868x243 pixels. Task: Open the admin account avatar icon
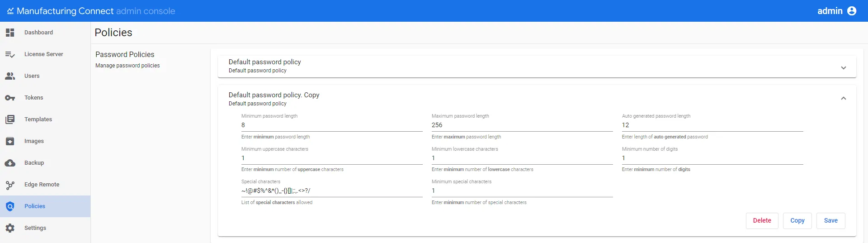pos(852,11)
